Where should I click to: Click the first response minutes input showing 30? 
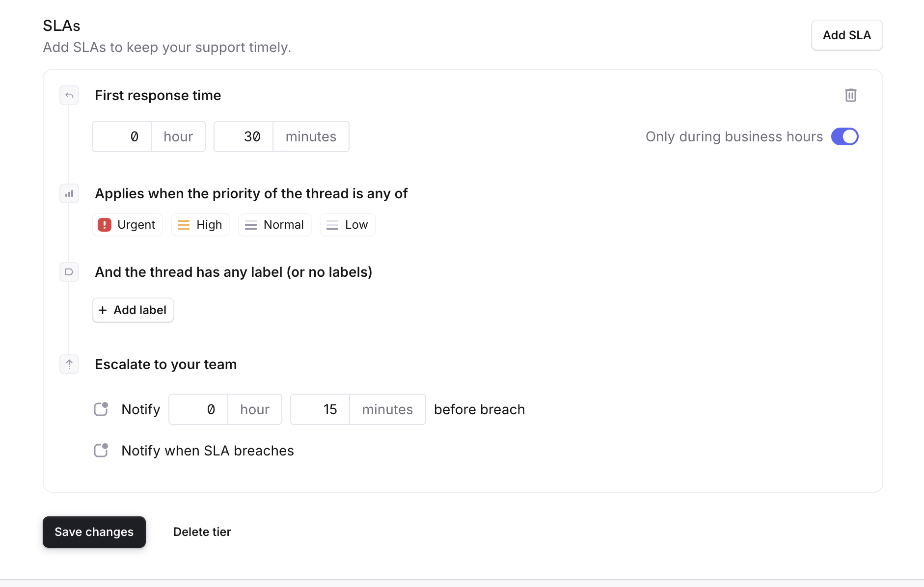tap(244, 136)
